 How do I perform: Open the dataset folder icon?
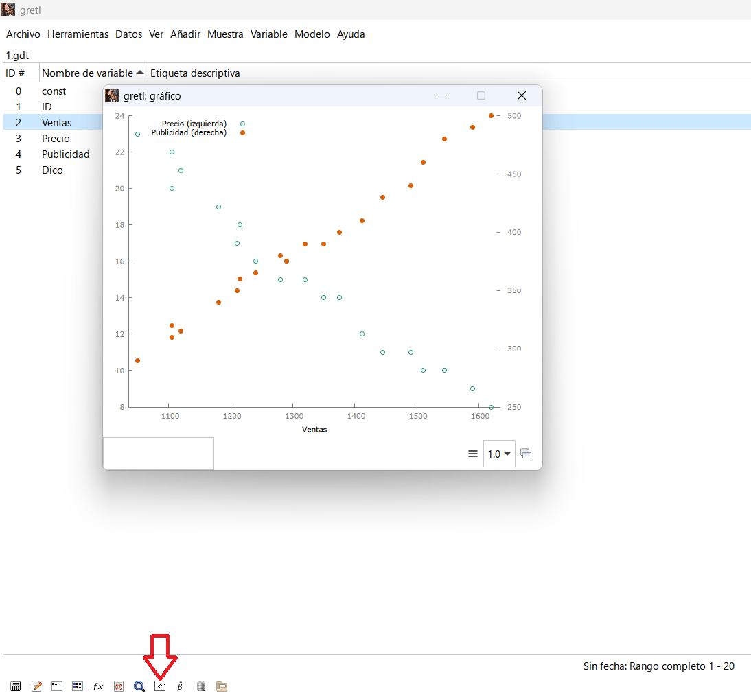(x=221, y=686)
